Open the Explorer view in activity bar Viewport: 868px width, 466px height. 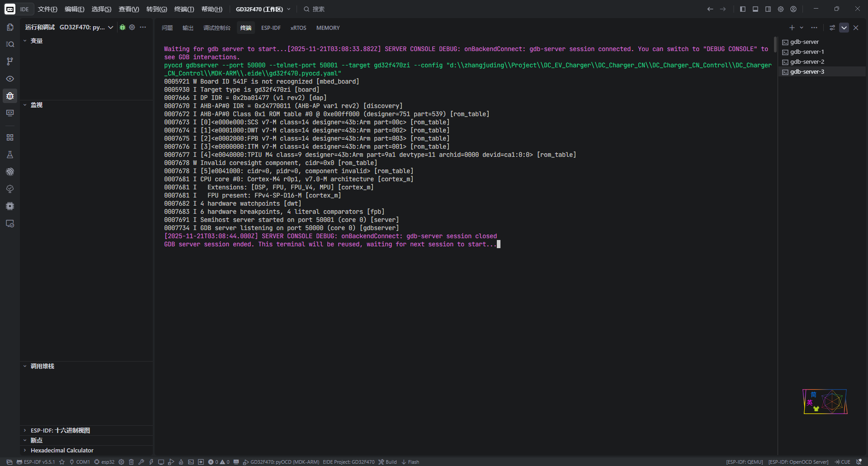coord(10,27)
